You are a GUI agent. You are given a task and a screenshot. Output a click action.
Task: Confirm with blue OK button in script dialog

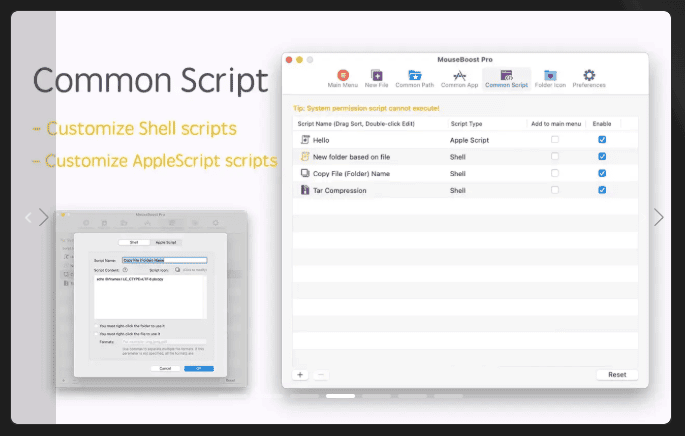(x=199, y=369)
